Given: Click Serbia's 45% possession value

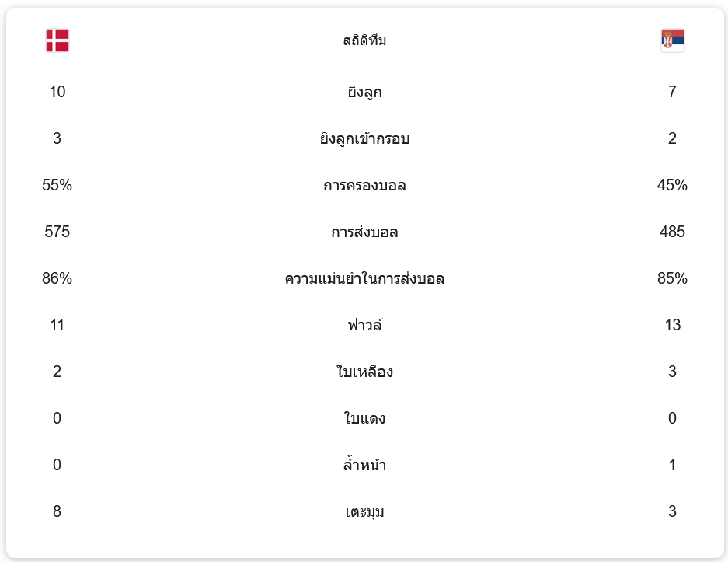Looking at the screenshot, I should [672, 185].
